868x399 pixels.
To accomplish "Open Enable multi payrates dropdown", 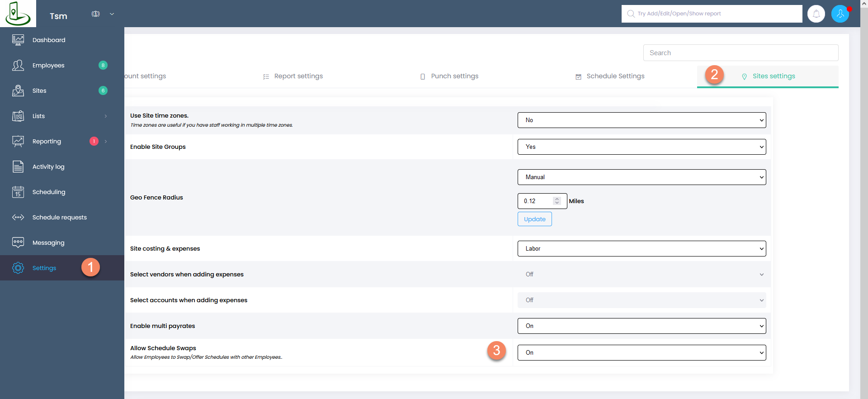I will tap(642, 326).
